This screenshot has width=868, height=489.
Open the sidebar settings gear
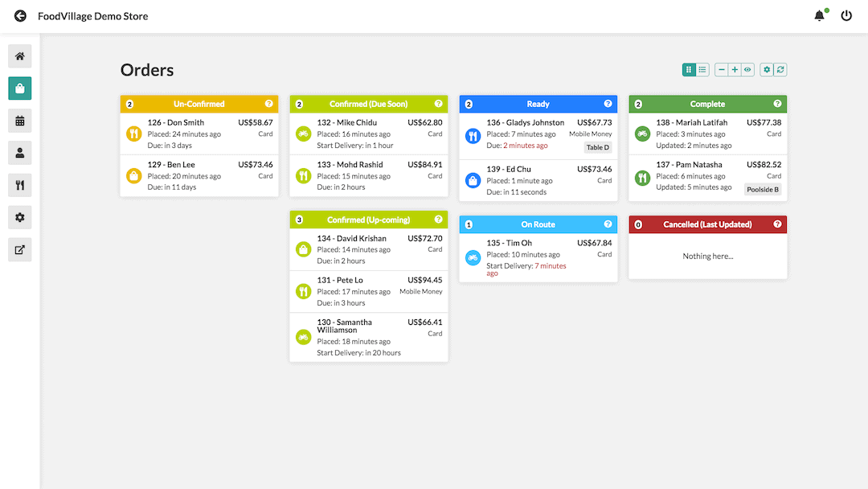pos(19,217)
